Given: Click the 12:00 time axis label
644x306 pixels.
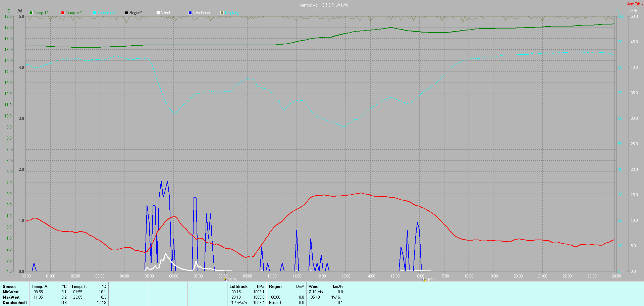Looking at the screenshot, I should (x=321, y=276).
